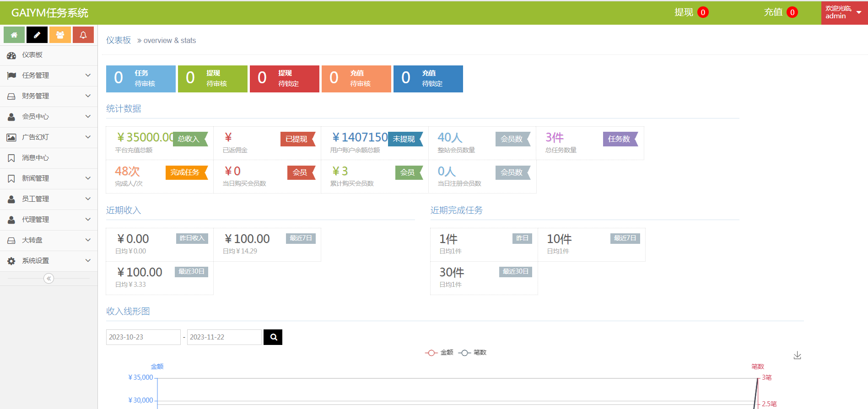
Task: Click the magnifier search button by the dates
Action: pos(273,337)
